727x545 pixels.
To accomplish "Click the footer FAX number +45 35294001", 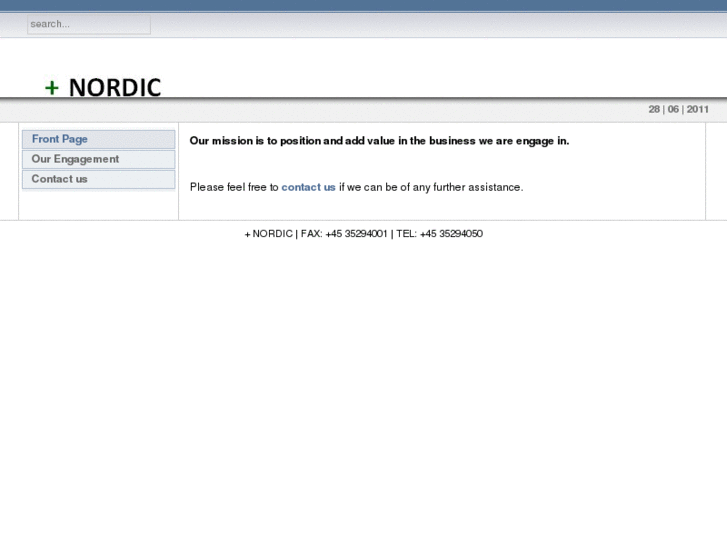I will coord(356,234).
